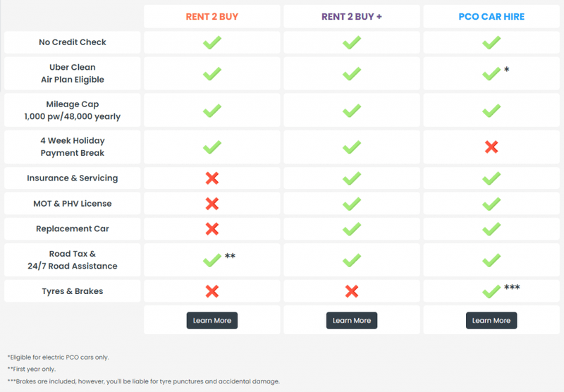The image size is (564, 392).
Task: Click PCO Car Hire Tyres & Brakes checkmark
Action: point(491,291)
